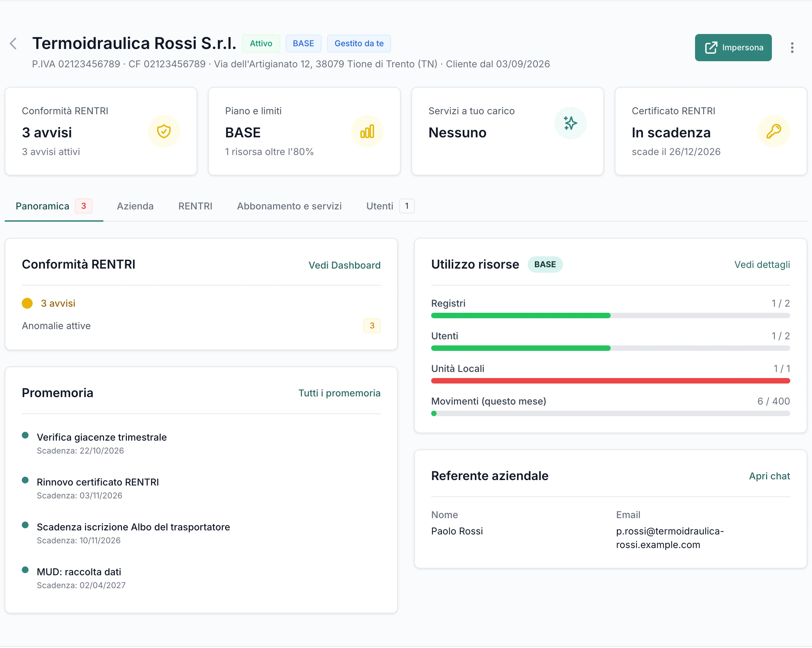
Task: Click the email p.rossi@termoidraulica-rossi.example.com
Action: [670, 538]
